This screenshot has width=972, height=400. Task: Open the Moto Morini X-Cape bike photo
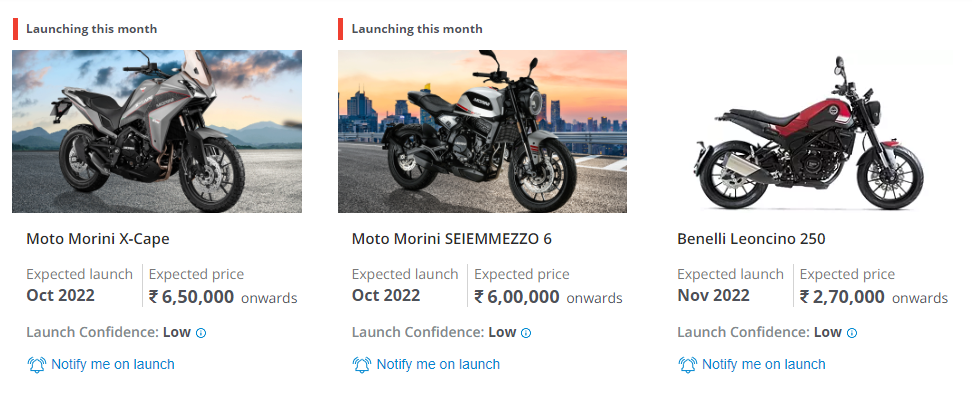157,131
